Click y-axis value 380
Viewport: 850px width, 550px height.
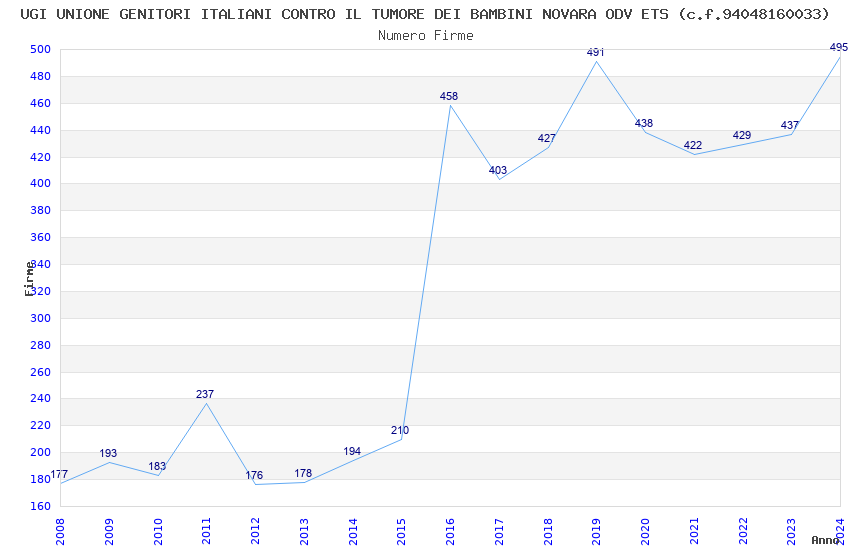click(x=40, y=210)
